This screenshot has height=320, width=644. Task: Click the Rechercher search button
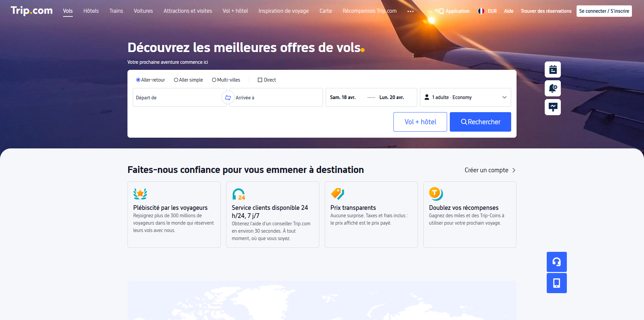[x=480, y=122]
